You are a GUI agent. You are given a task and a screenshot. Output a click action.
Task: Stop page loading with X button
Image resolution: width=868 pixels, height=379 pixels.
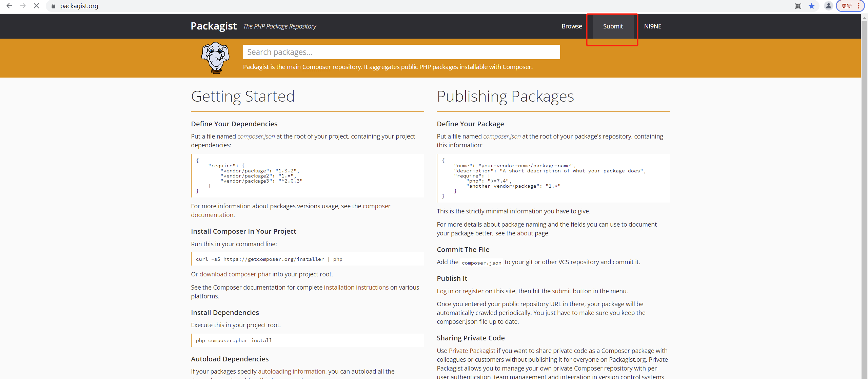36,6
